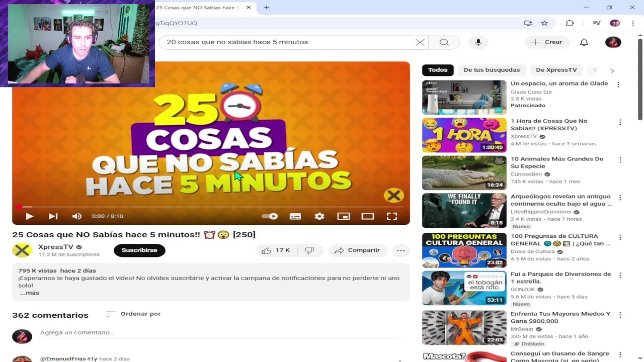
Task: Expand description with ...más
Action: pos(30,293)
